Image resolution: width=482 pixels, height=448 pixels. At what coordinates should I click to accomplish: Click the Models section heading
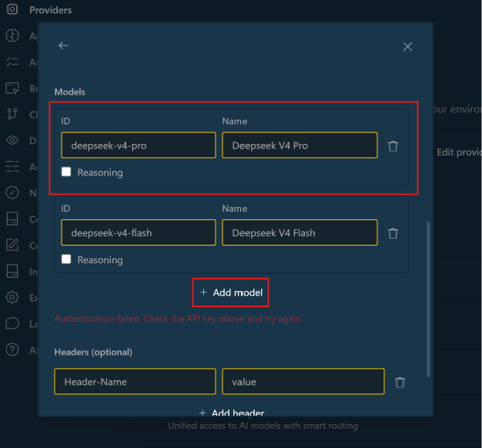(x=70, y=92)
